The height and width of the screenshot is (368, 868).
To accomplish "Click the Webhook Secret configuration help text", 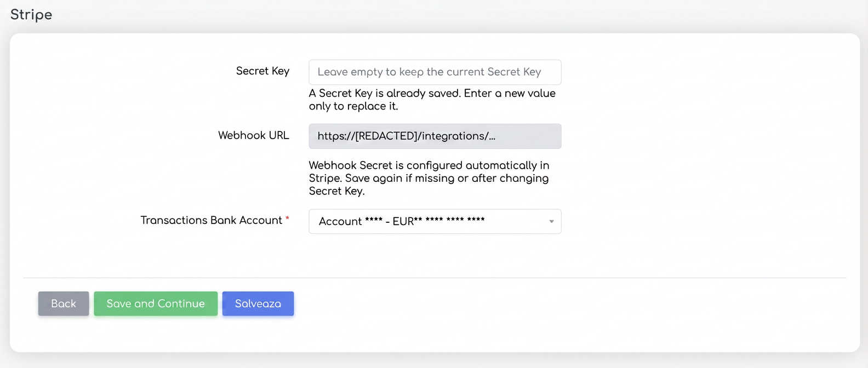I will (429, 178).
